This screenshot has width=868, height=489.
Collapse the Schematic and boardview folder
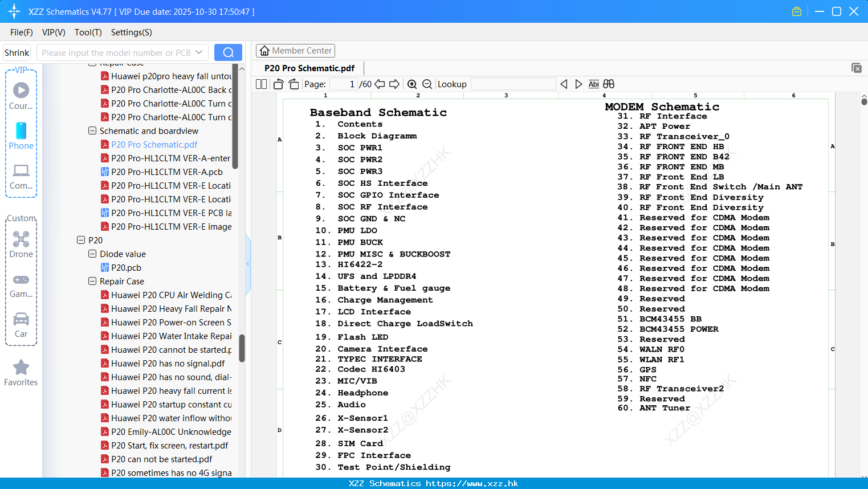[92, 131]
